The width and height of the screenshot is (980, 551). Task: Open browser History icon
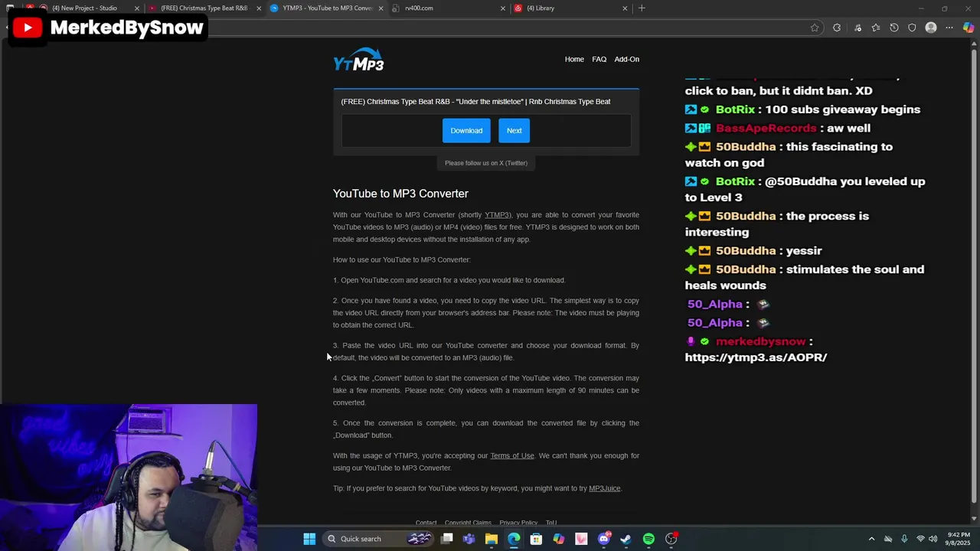(894, 28)
